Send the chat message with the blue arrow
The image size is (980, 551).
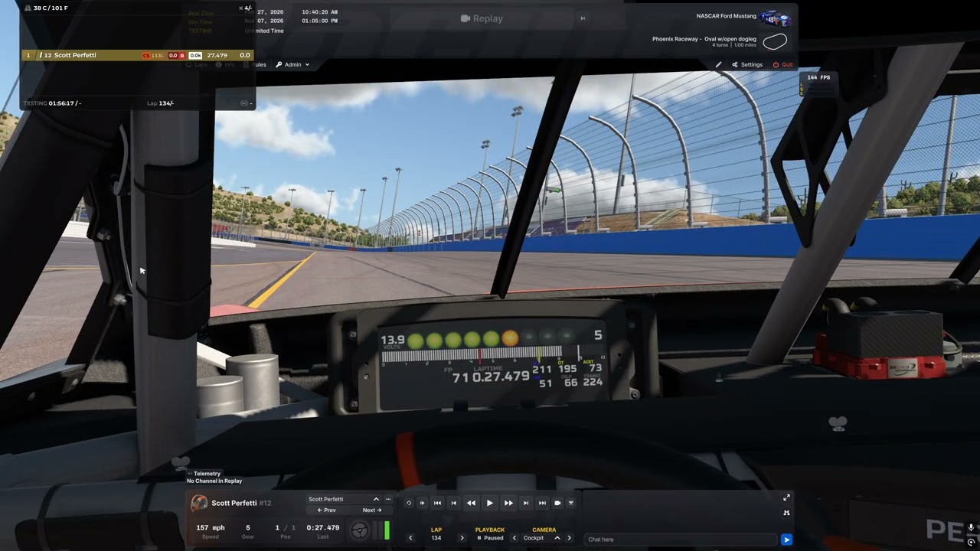pyautogui.click(x=786, y=540)
